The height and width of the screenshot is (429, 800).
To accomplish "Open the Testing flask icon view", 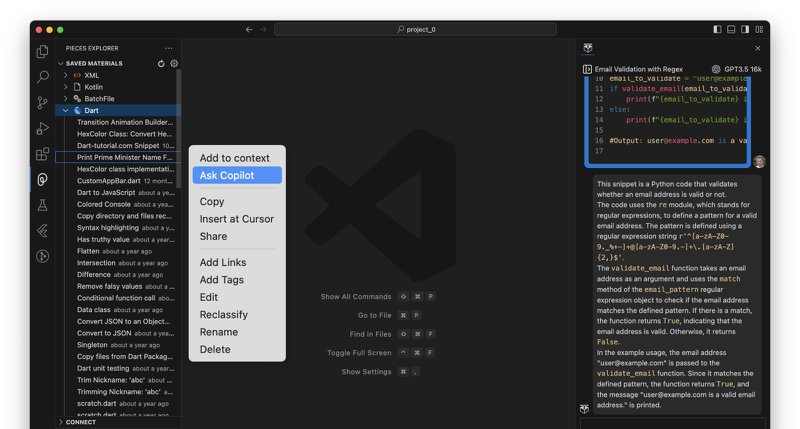I will [43, 205].
